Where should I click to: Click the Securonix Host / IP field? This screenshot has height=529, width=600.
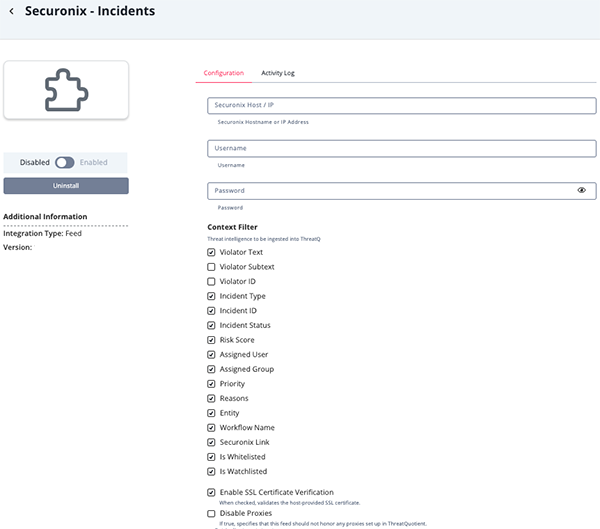coord(402,105)
